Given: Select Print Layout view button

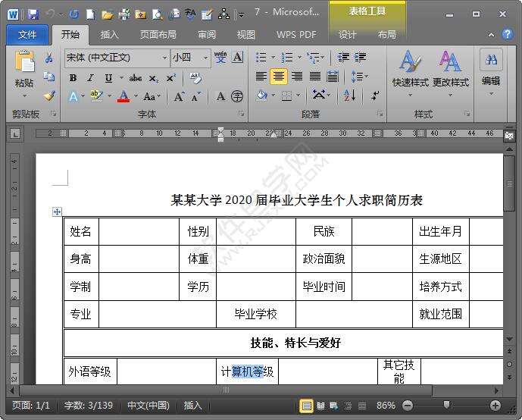Looking at the screenshot, I should [x=306, y=406].
